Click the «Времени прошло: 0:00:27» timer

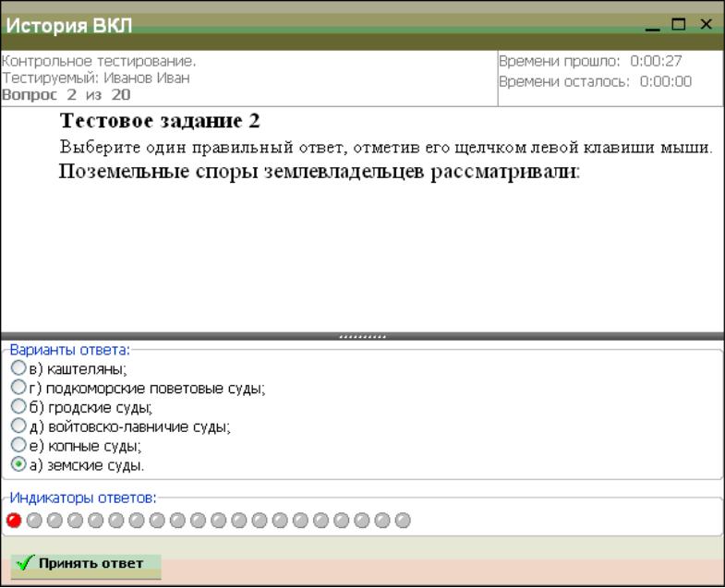(x=590, y=61)
